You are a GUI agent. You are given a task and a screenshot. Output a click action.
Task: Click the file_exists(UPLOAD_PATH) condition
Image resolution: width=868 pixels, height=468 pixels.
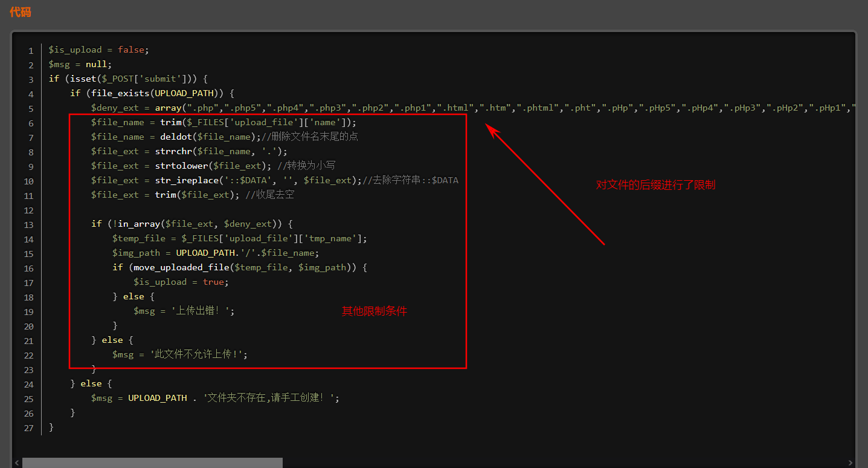point(157,93)
